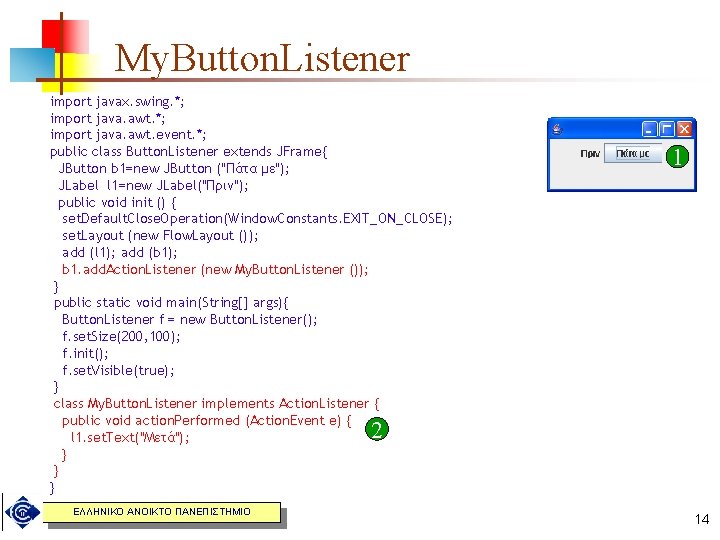Click 'class MyButtonListener implements ActionListener {' line
Image resolution: width=720 pixels, height=540 pixels.
click(216, 404)
